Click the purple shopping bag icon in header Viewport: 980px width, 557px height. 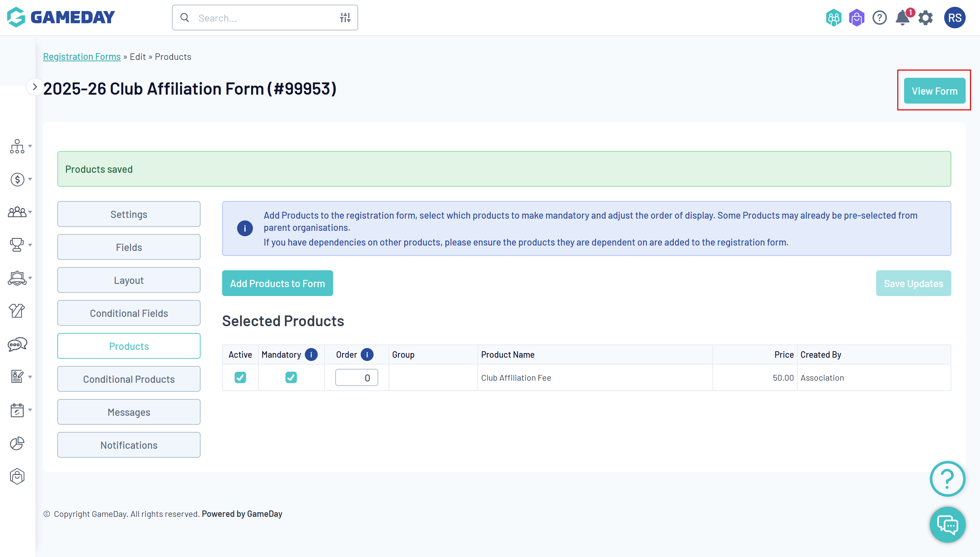coord(856,18)
